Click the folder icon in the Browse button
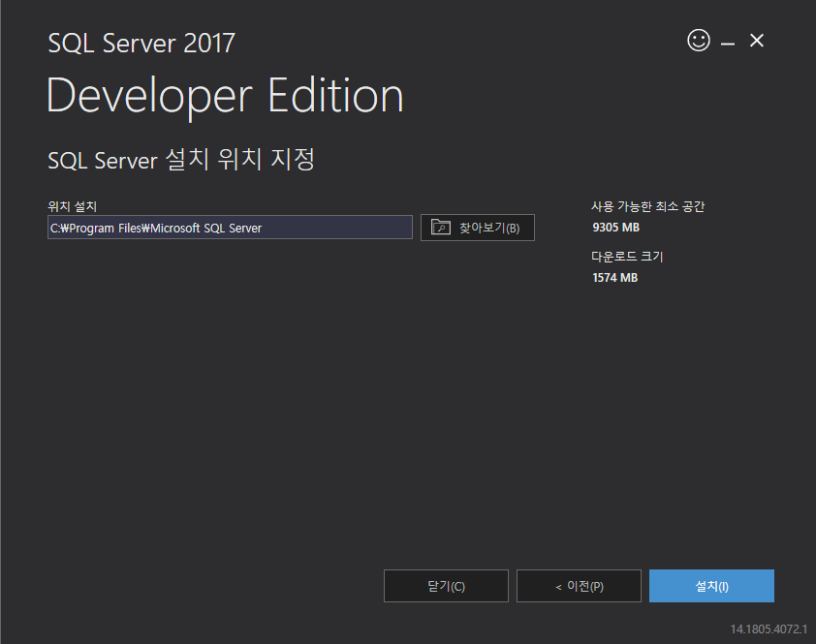The image size is (816, 644). click(x=441, y=227)
